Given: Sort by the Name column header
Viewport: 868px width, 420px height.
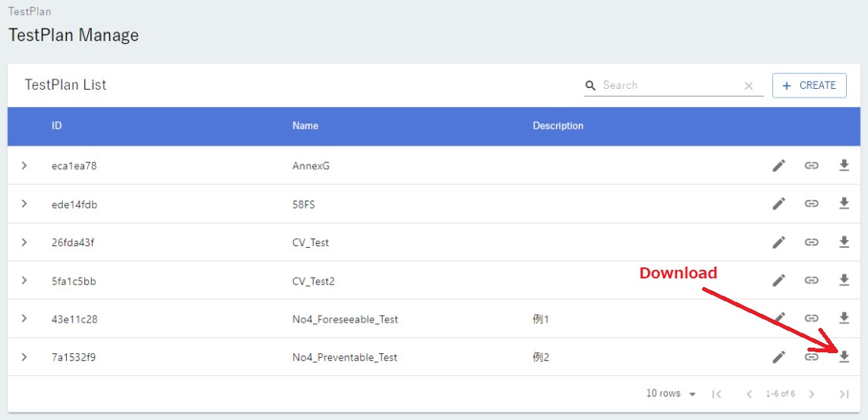Looking at the screenshot, I should click(305, 126).
